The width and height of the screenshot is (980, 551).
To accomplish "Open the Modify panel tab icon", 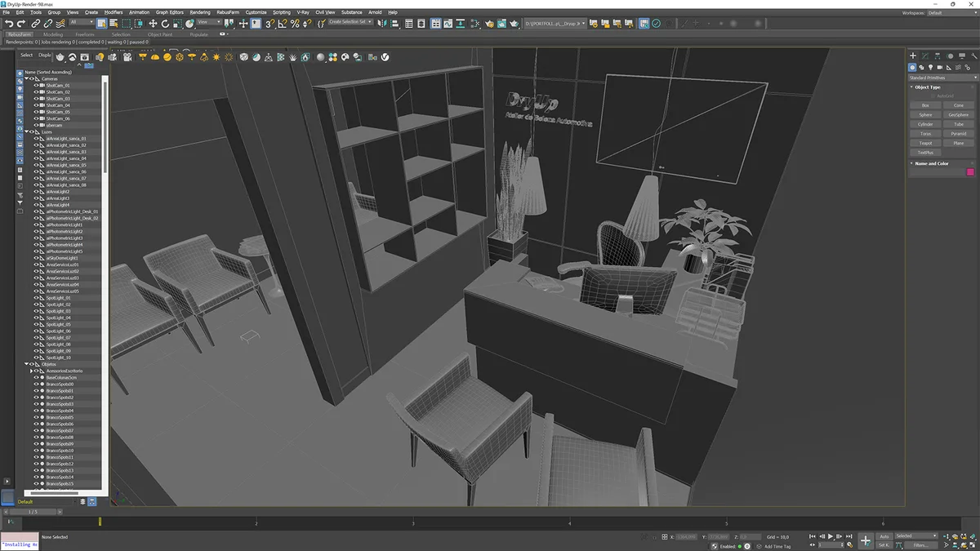I will click(924, 56).
